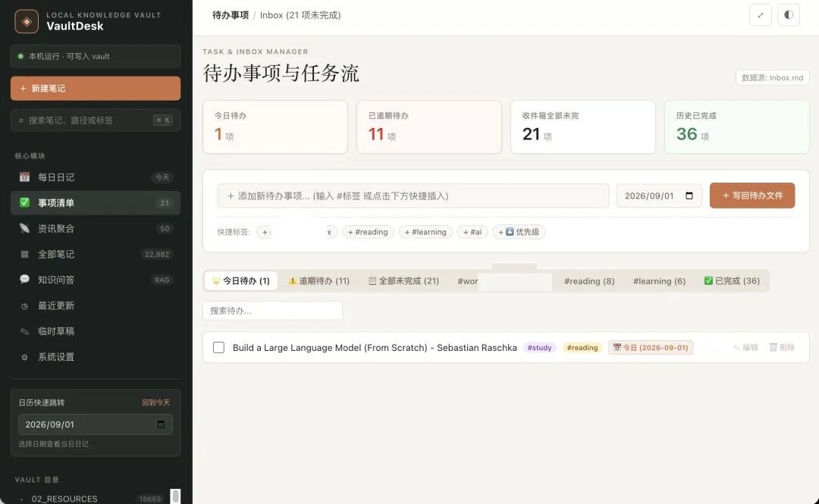Click the #study tag on the task

click(x=540, y=347)
